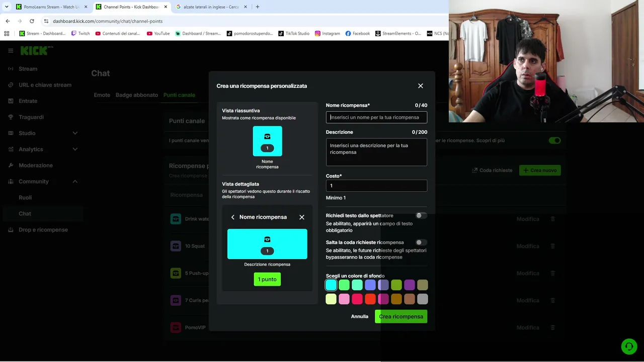Switch to the Emote tab
Viewport: 644px width, 362px height.
(x=102, y=95)
